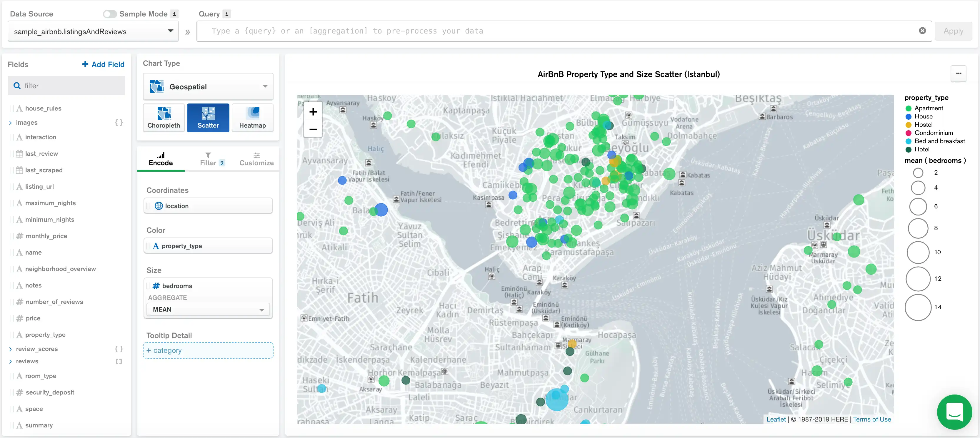Select the Heatmap chart type icon

[252, 118]
